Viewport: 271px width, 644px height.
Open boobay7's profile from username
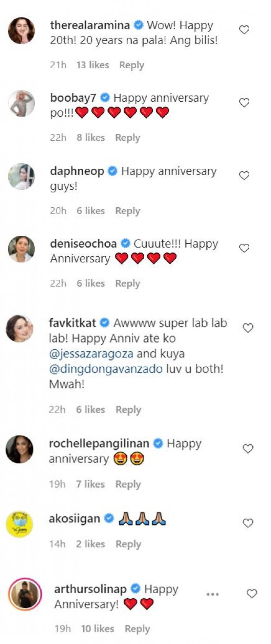click(x=73, y=98)
